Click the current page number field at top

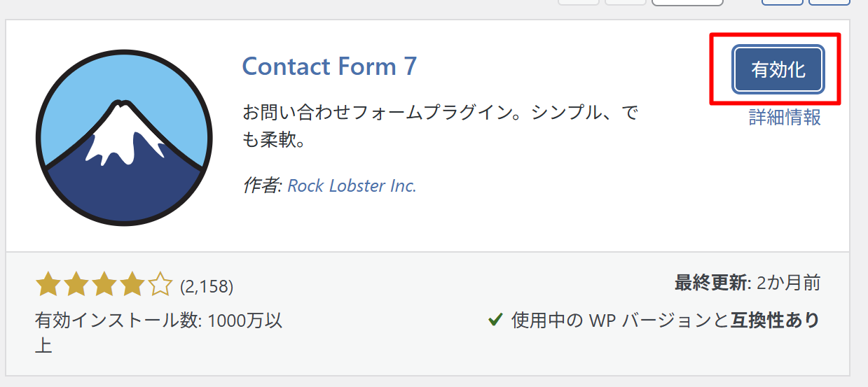click(x=687, y=2)
